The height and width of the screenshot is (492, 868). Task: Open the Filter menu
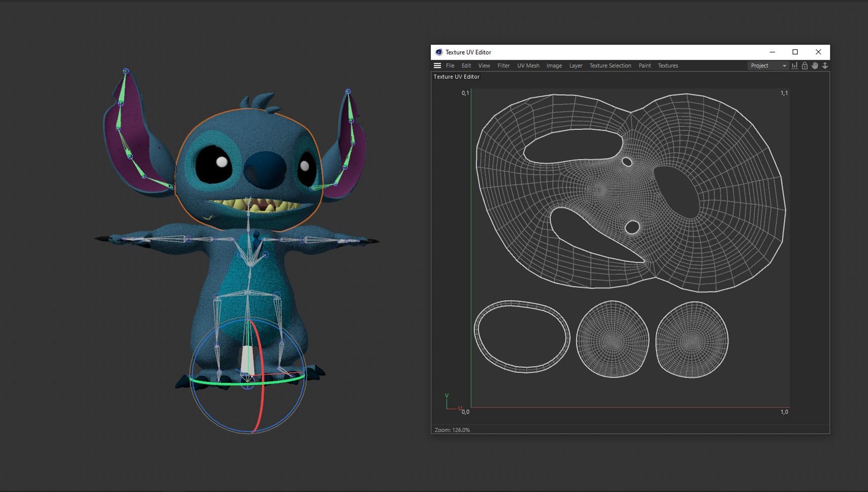click(x=503, y=66)
